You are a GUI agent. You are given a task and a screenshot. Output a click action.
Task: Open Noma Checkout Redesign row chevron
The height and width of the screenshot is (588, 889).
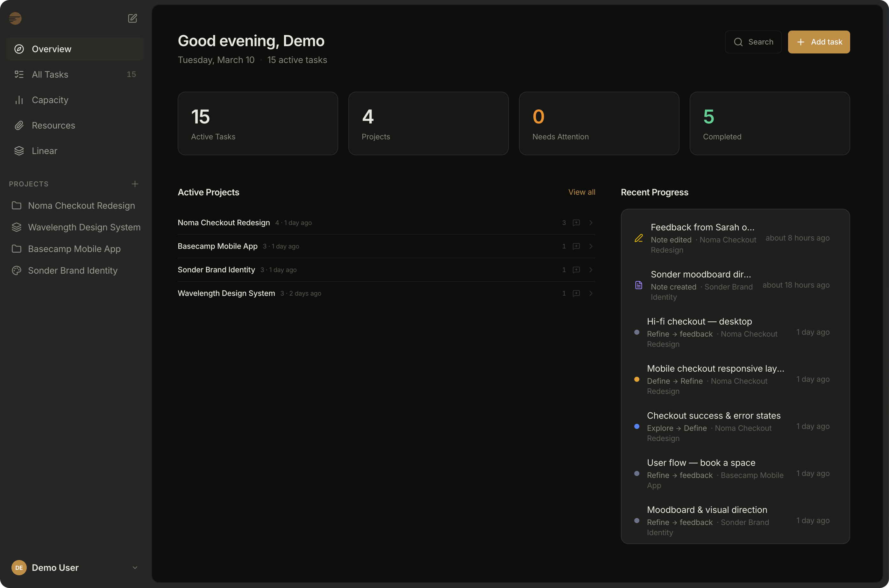click(591, 223)
